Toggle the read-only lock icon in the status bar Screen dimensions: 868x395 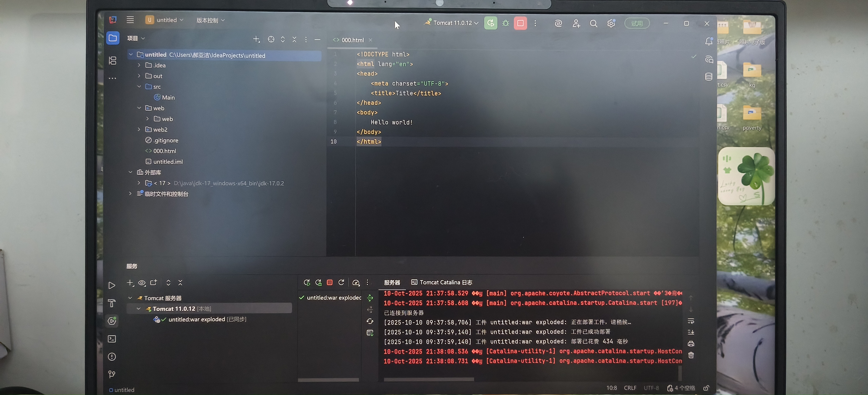706,388
